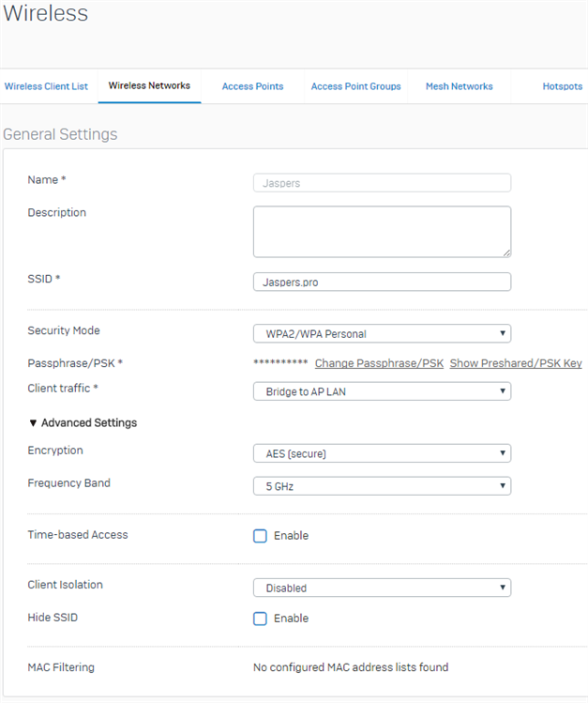Open the Client traffic dropdown

pos(382,391)
